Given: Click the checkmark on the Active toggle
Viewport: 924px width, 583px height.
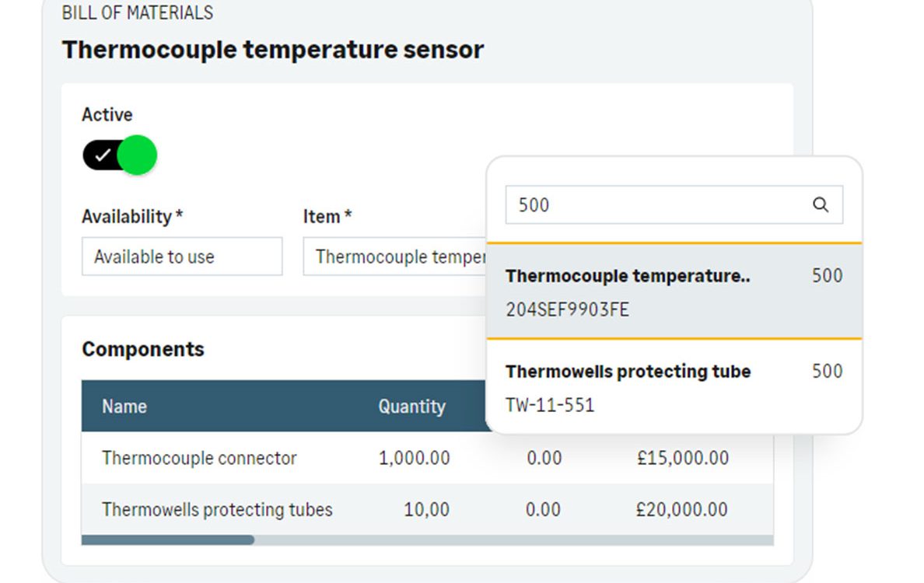Looking at the screenshot, I should 103,155.
